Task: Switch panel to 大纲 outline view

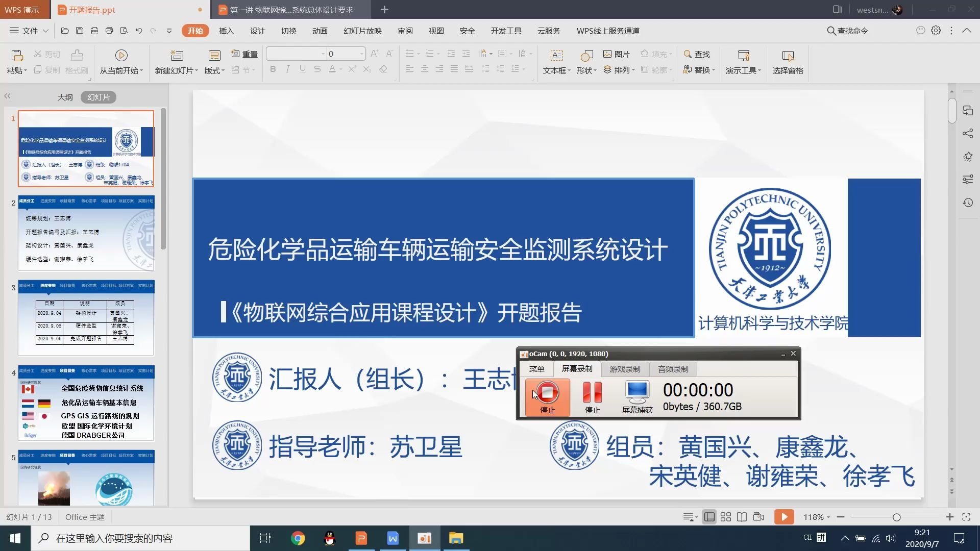Action: point(65,97)
